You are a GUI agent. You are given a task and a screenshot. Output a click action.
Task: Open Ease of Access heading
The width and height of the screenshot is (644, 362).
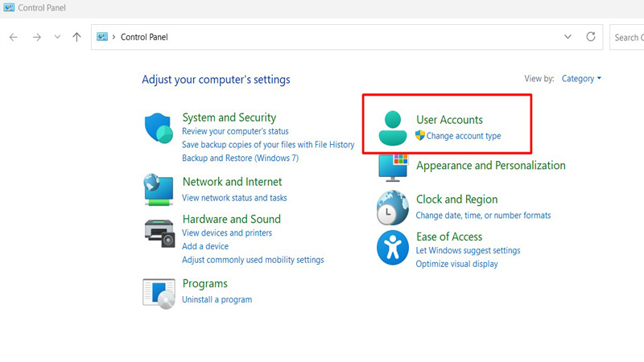pos(449,237)
